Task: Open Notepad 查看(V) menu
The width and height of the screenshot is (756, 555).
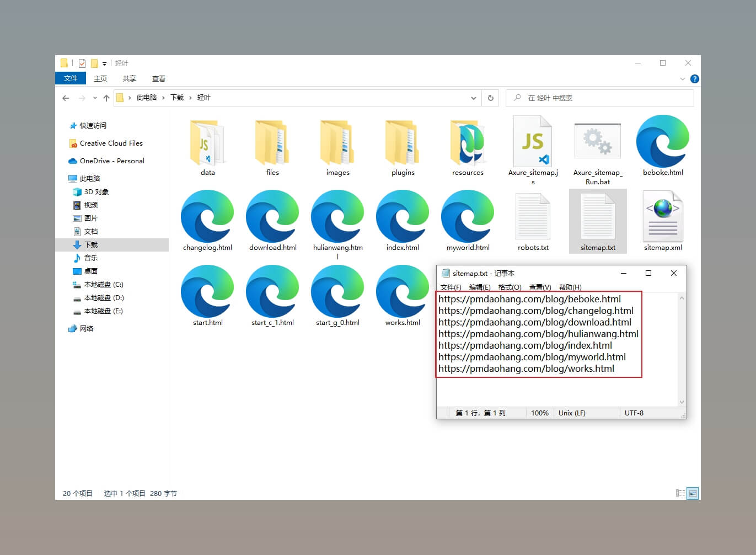Action: (x=540, y=287)
